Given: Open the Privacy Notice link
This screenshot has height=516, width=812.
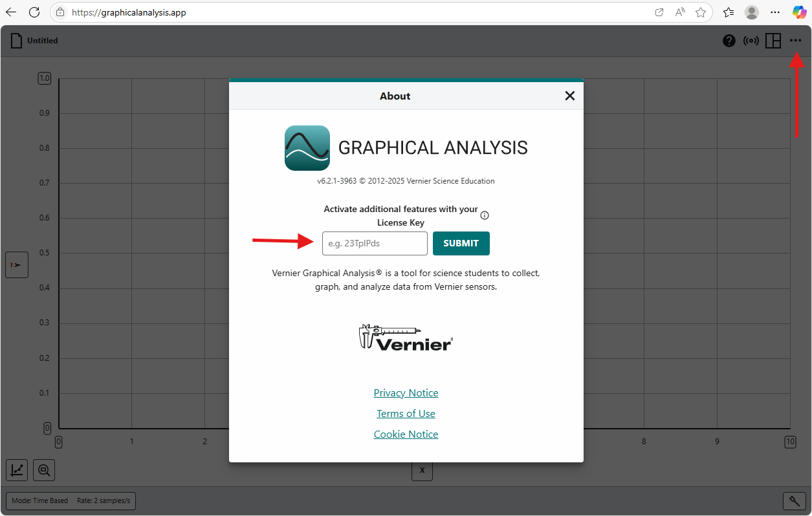Looking at the screenshot, I should pyautogui.click(x=406, y=393).
